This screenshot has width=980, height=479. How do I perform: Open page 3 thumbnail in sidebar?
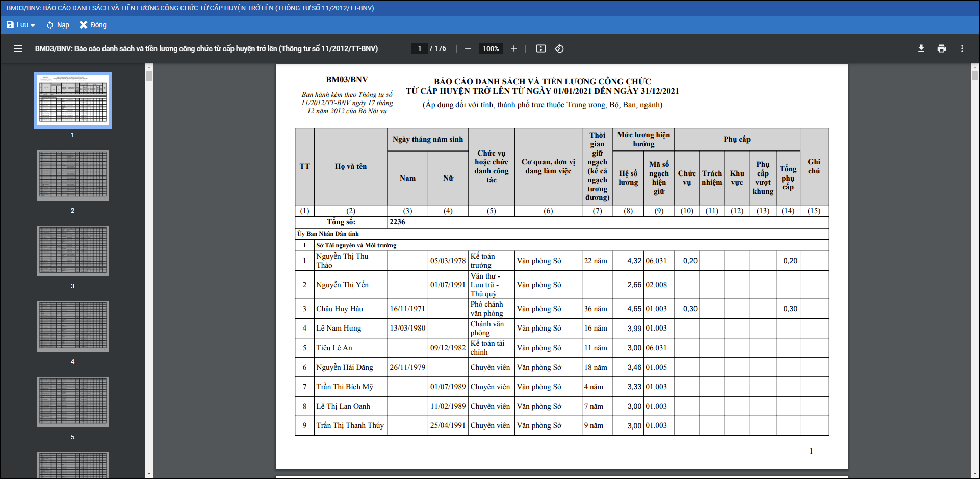pos(73,251)
